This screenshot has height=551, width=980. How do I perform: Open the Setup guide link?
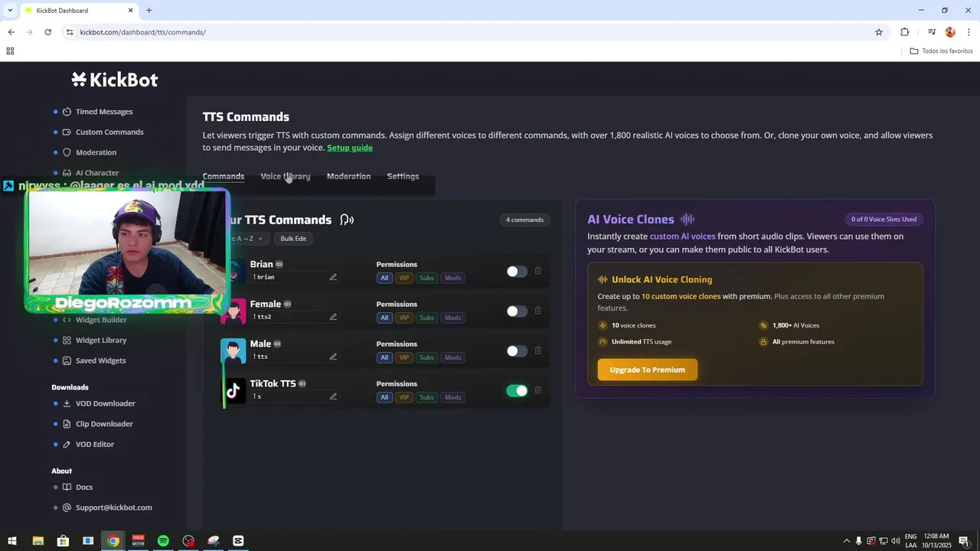[x=350, y=148]
